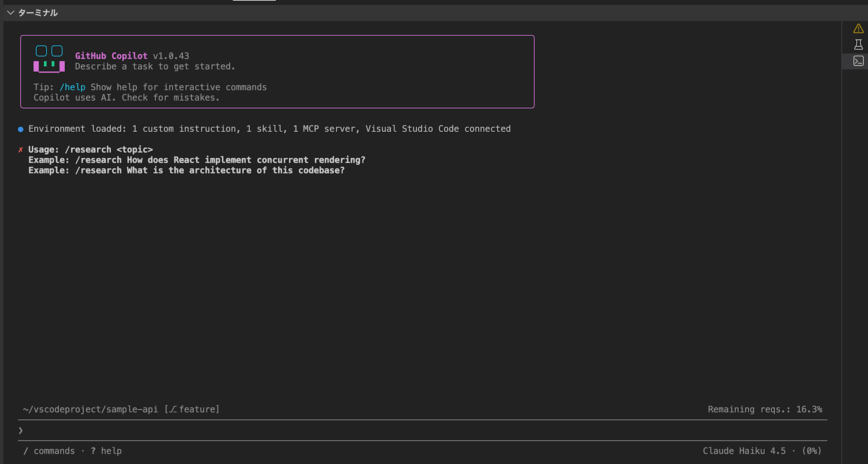The image size is (868, 464).
Task: Click "Copilot uses AI. Check for mistakes." line
Action: (x=127, y=98)
